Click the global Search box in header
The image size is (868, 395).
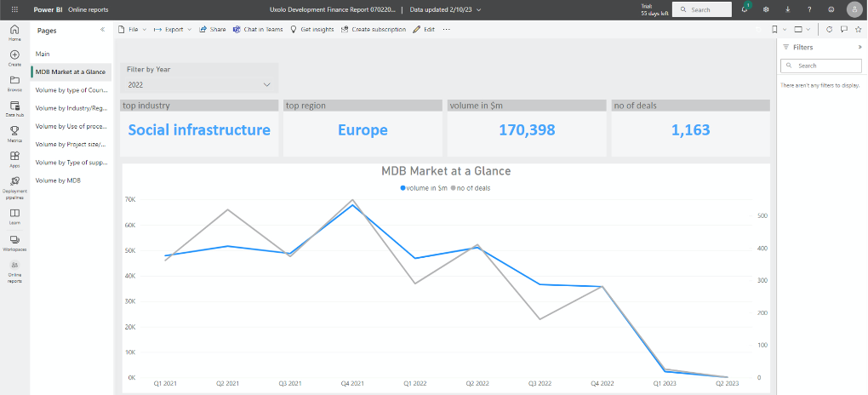click(702, 9)
